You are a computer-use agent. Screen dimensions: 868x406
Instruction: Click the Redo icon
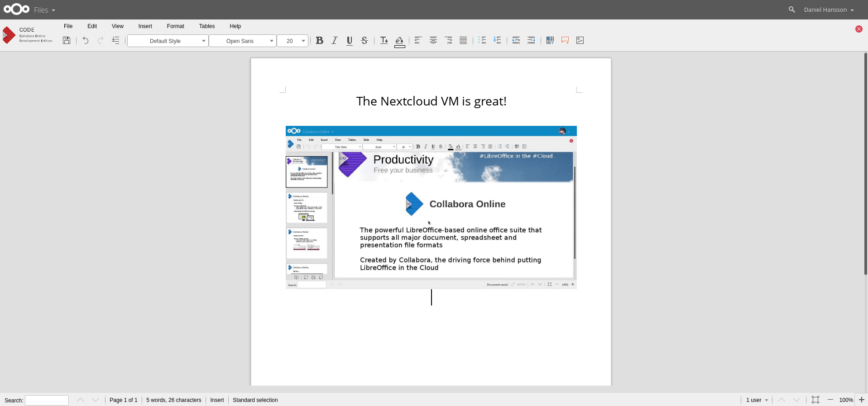(x=101, y=40)
